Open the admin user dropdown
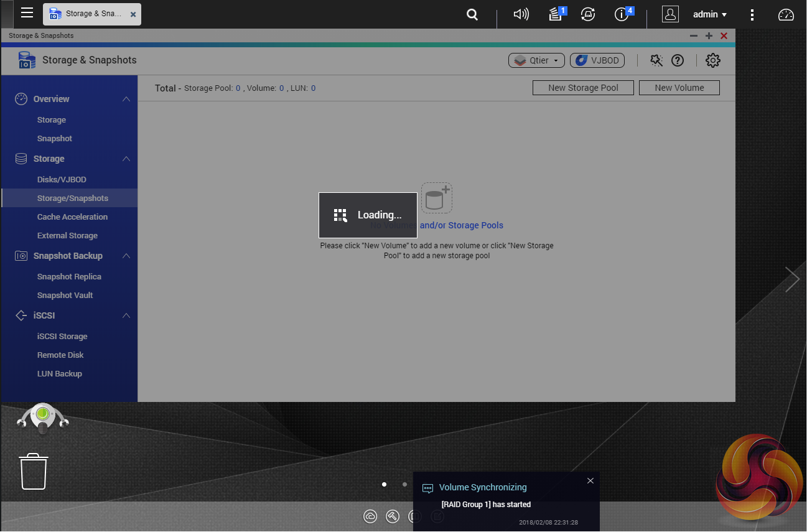Screen dimensions: 807x532 click(x=709, y=14)
